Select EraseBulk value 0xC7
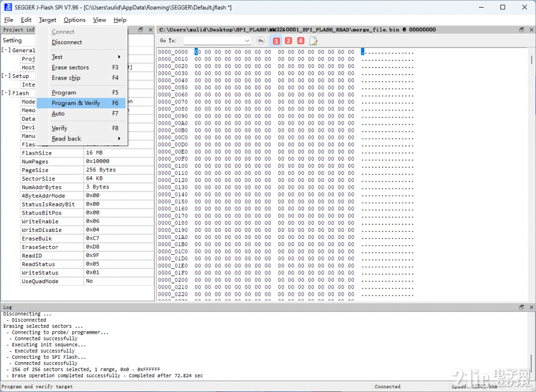Image resolution: width=536 pixels, height=392 pixels. pyautogui.click(x=119, y=238)
